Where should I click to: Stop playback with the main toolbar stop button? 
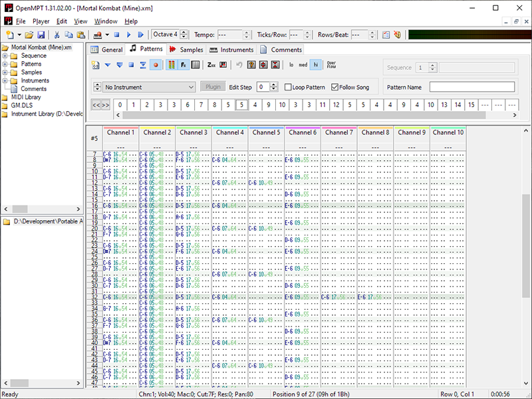coord(116,35)
